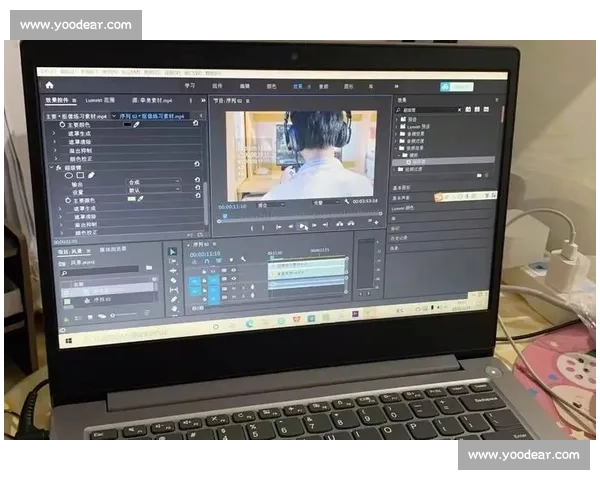
Task: Clear the Effects search box
Action: pos(459,110)
